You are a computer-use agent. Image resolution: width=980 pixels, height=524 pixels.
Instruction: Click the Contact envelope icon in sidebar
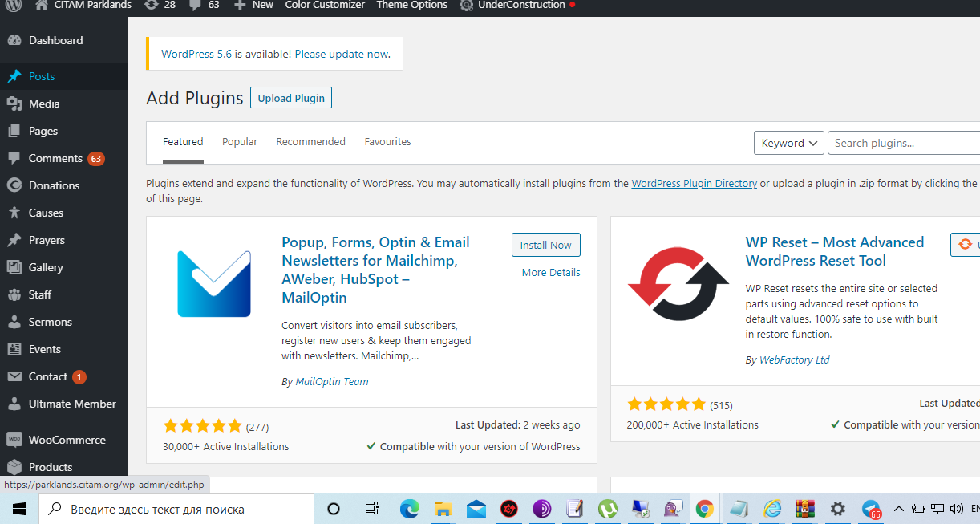14,376
